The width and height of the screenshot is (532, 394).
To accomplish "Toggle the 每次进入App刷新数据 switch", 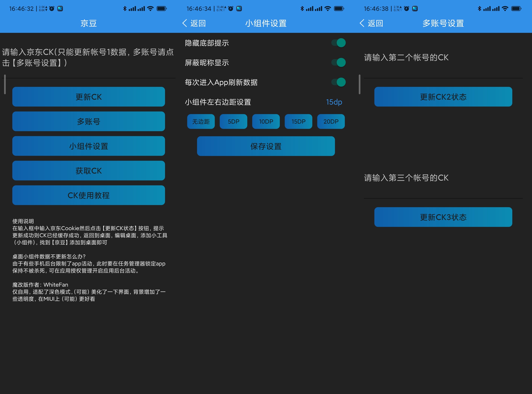I will point(339,82).
